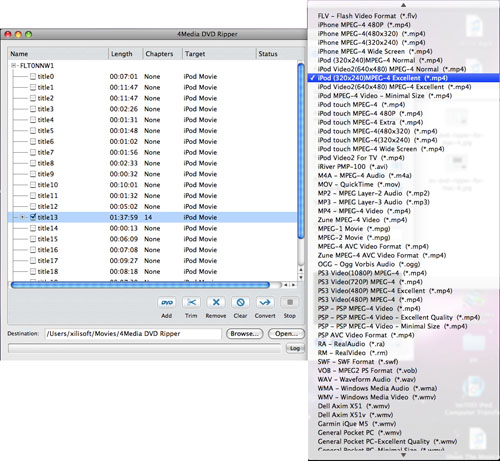The height and width of the screenshot is (461, 500).
Task: Click the Stop icon
Action: pos(290,303)
